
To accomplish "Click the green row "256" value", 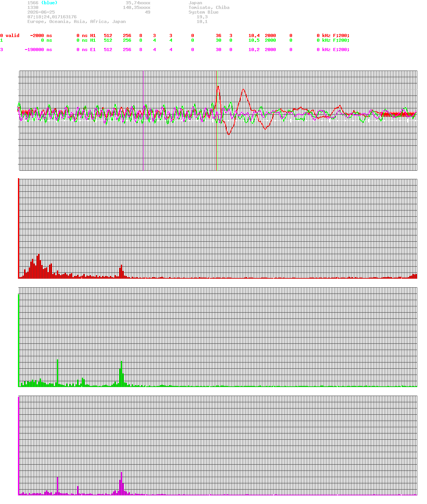I will click(x=127, y=40).
